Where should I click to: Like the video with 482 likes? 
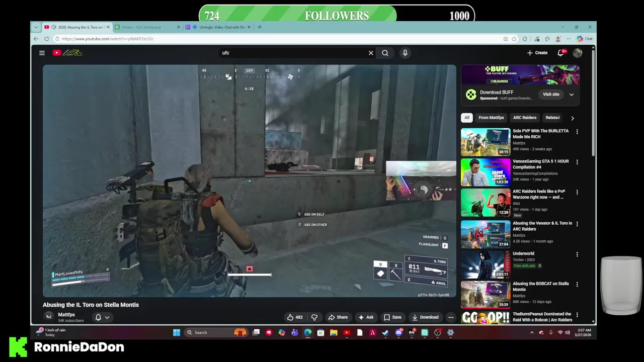295,317
